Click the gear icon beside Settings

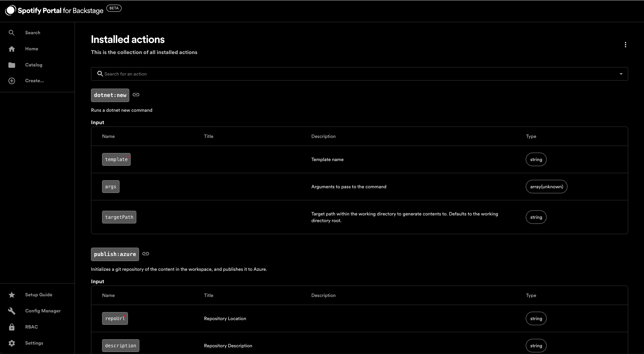coord(12,343)
